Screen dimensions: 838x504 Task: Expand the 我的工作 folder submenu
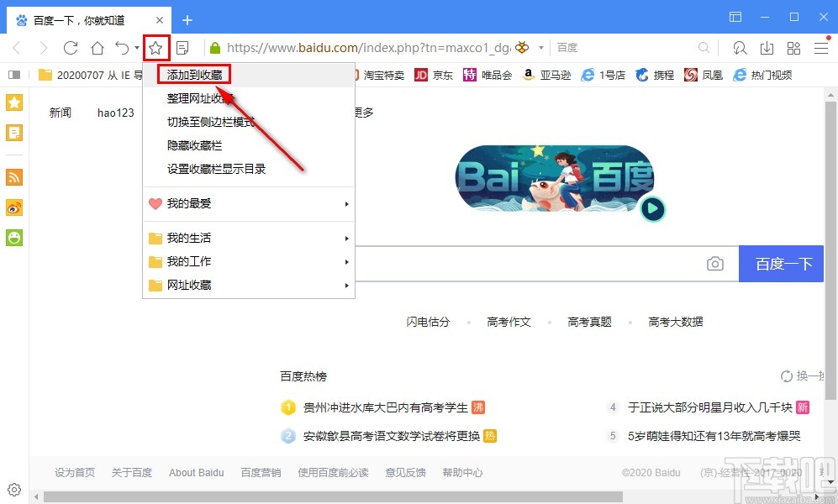point(249,261)
